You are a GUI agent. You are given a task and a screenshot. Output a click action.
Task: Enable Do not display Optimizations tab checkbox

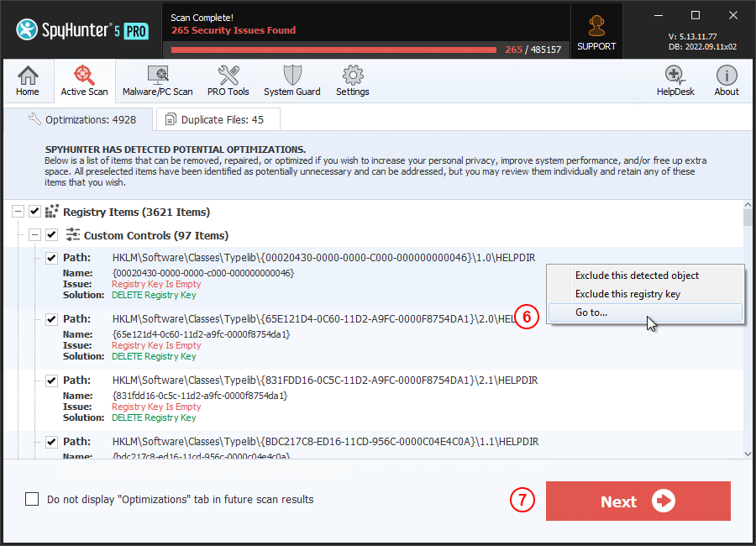[32, 499]
